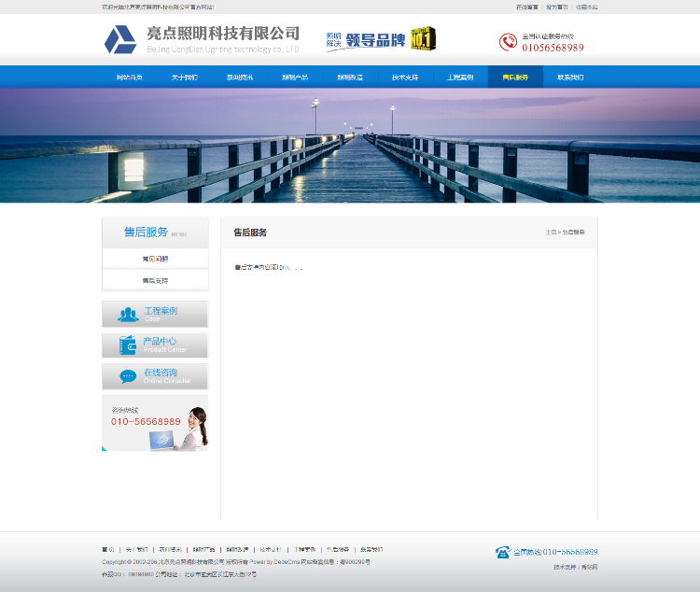Click the blue triangular company logo
The width and height of the screenshot is (700, 592).
120,39
